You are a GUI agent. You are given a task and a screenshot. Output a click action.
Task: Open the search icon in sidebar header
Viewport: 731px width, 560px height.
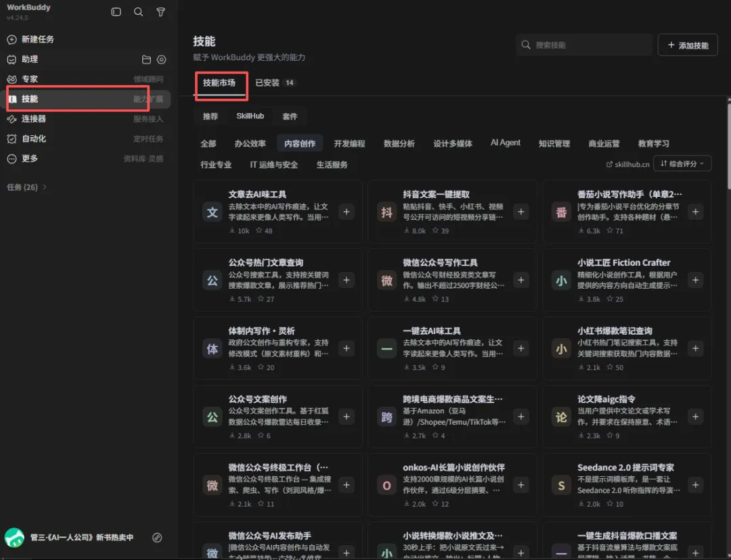point(139,11)
